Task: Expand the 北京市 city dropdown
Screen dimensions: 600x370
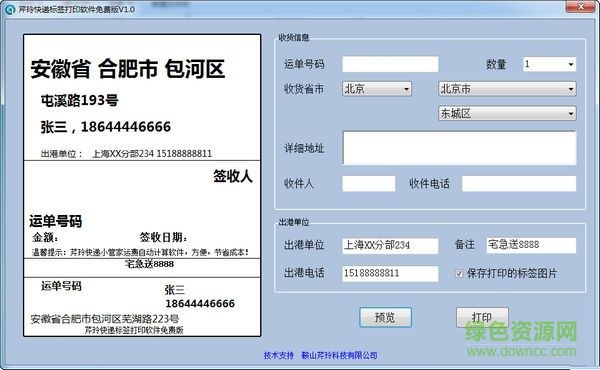Action: (507, 89)
